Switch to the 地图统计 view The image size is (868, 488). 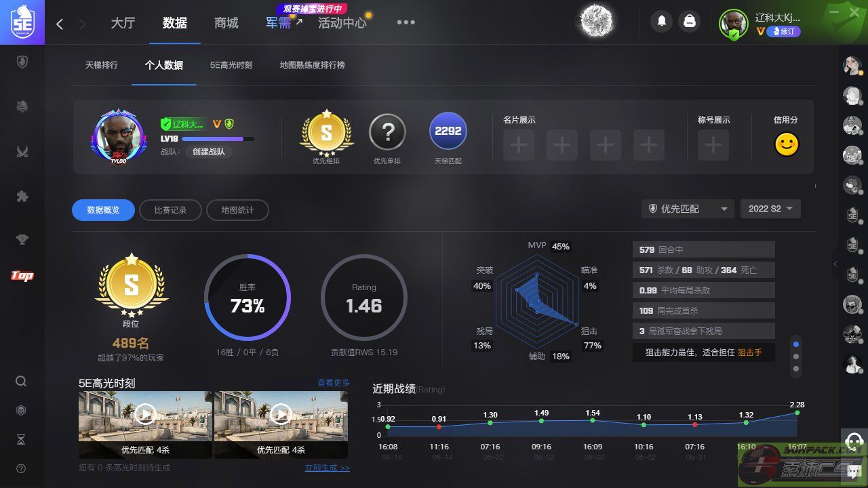coord(237,210)
